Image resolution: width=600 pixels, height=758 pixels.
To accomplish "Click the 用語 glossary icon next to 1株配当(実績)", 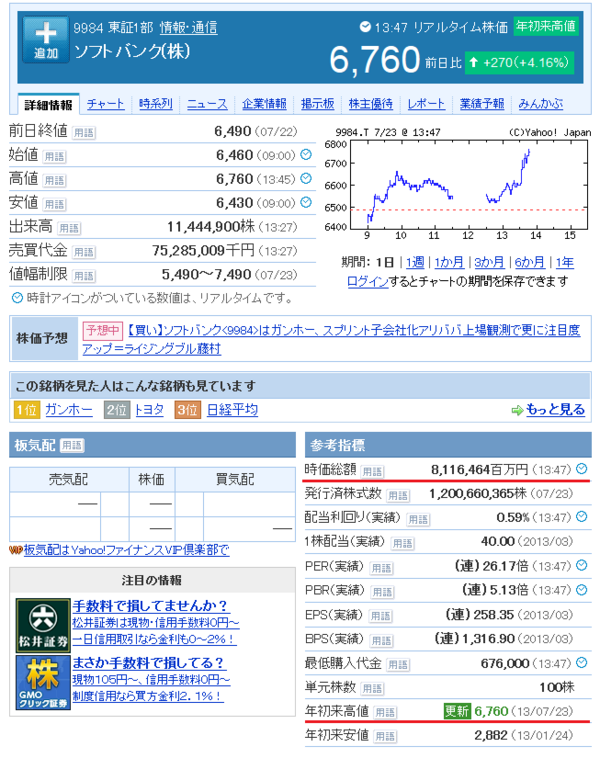I will pos(402,543).
